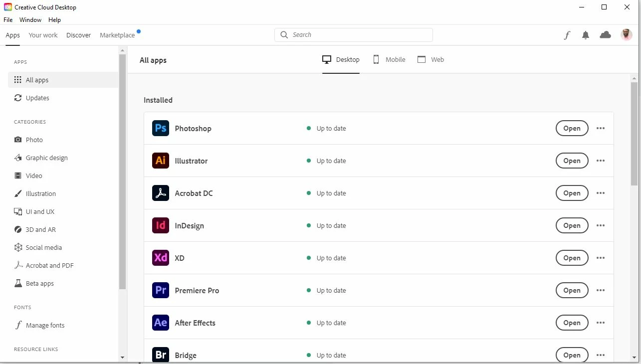
Task: Open the fonts icon in header
Action: tap(567, 35)
